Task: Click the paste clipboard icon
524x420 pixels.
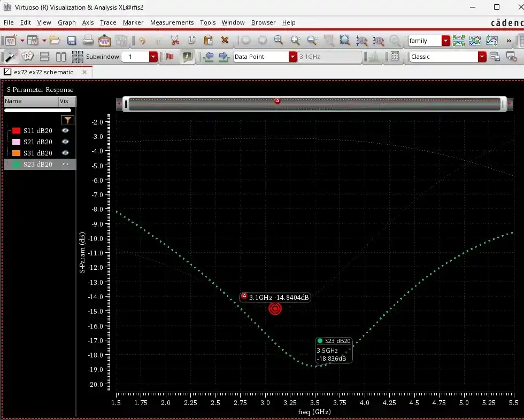Action: click(x=208, y=41)
